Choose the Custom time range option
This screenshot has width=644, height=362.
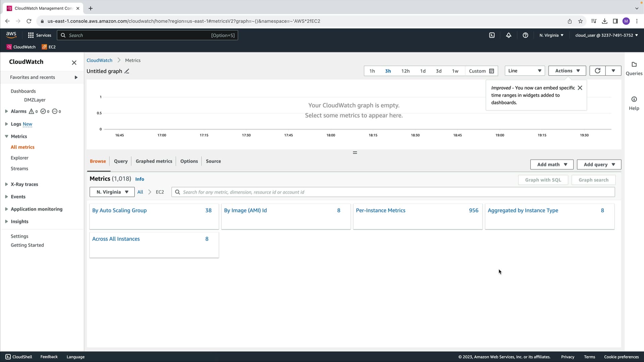[x=481, y=71]
